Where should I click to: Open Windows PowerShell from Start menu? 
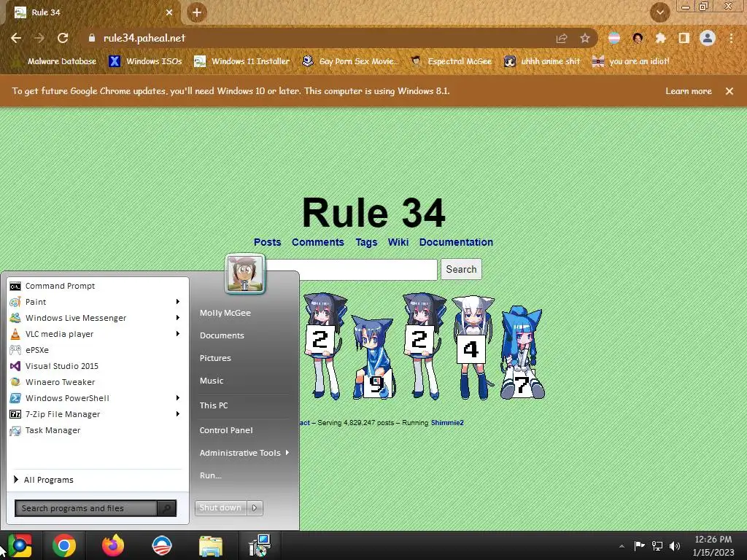pyautogui.click(x=90, y=398)
